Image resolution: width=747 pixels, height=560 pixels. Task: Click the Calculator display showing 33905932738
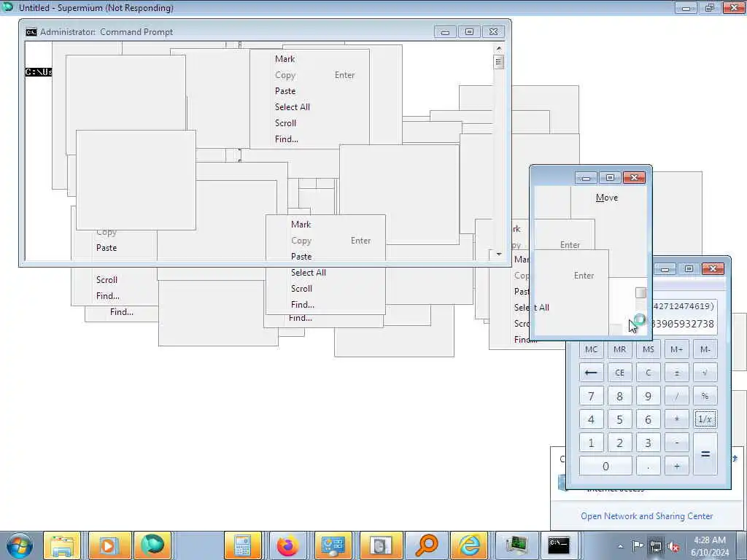tap(684, 316)
